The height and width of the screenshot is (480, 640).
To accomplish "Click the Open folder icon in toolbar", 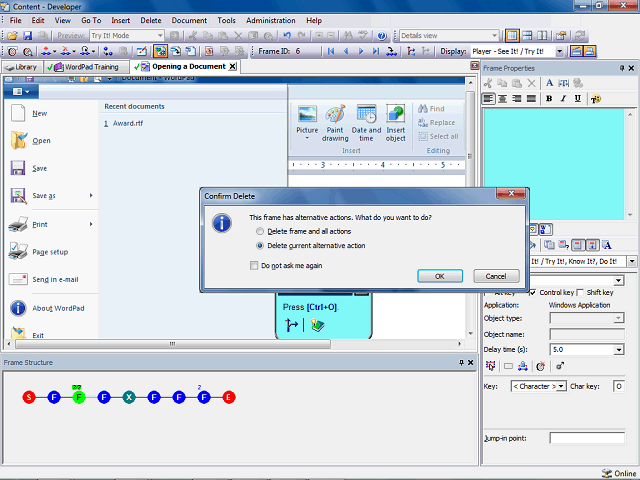I will [x=13, y=36].
